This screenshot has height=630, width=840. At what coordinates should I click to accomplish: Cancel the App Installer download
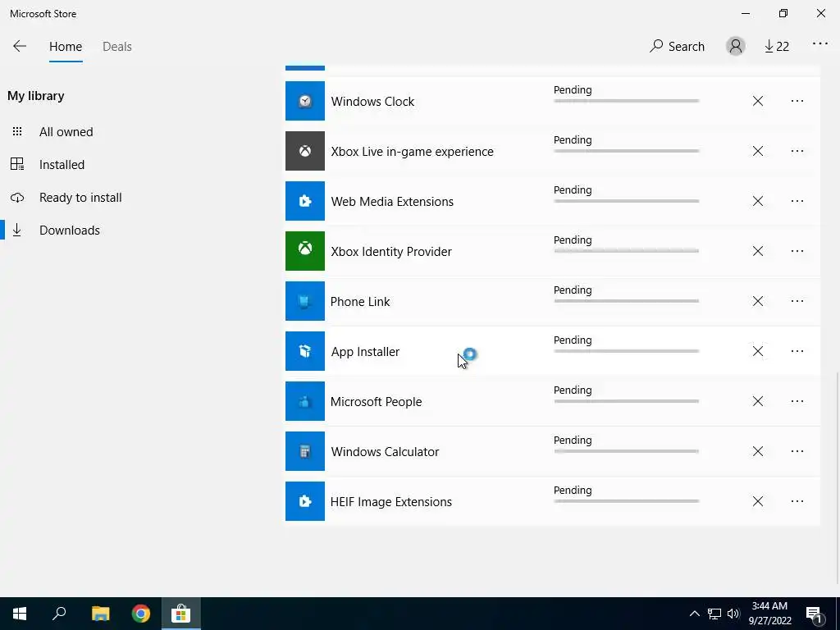click(757, 351)
